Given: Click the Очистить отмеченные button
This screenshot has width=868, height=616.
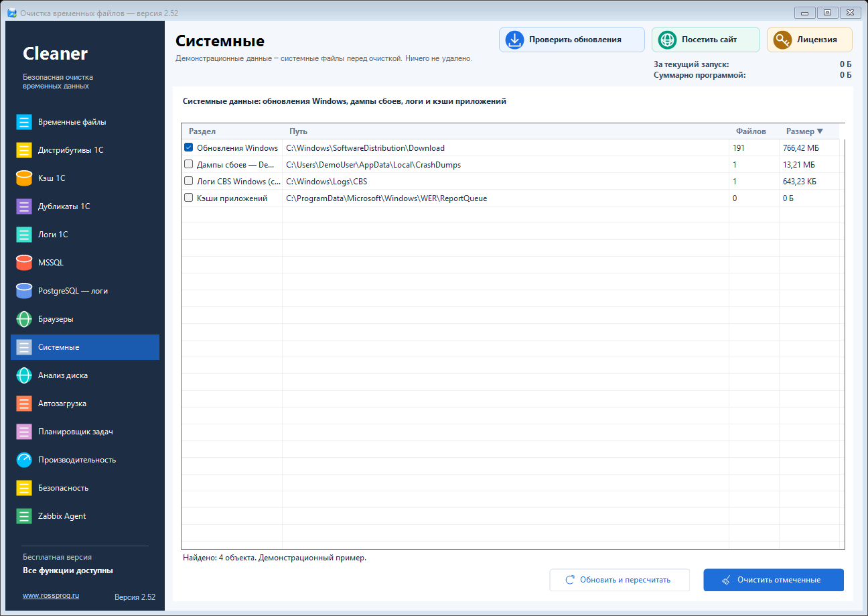Looking at the screenshot, I should tap(774, 580).
